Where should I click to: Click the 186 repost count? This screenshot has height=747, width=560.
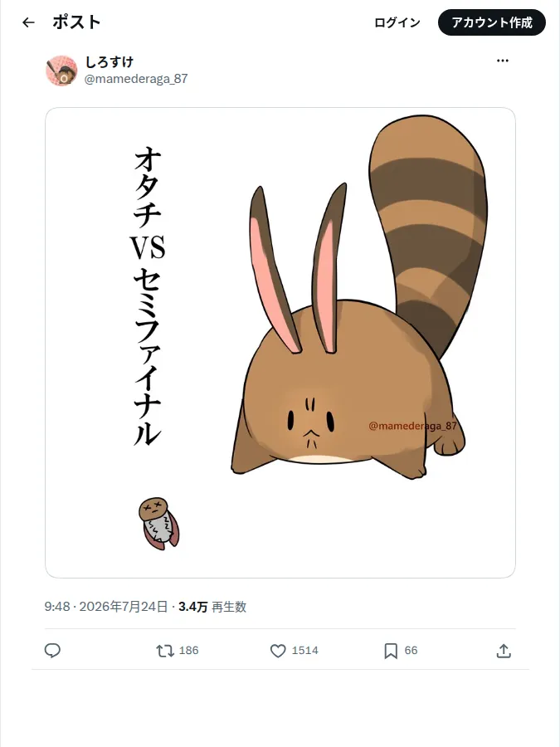188,650
